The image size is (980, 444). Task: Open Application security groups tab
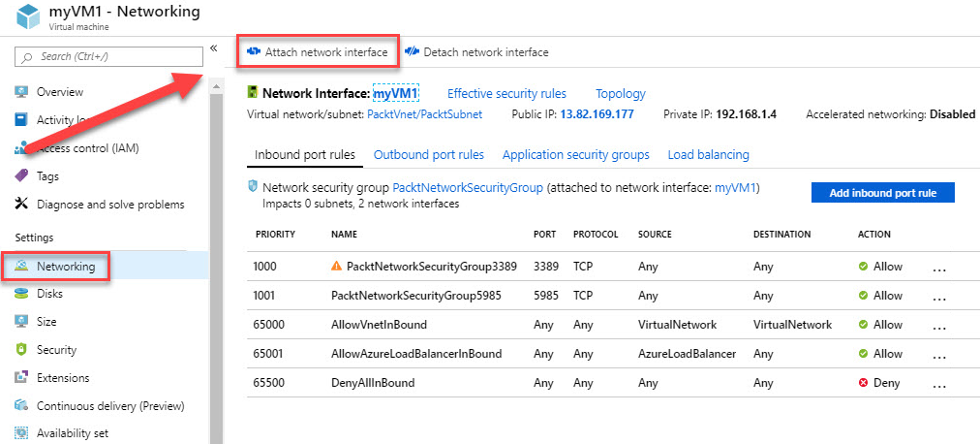[575, 154]
